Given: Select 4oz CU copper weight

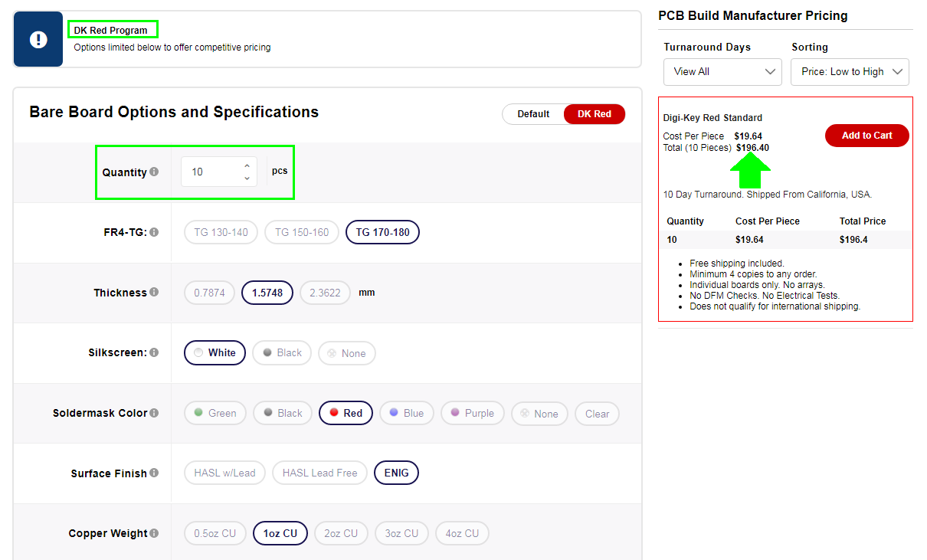Looking at the screenshot, I should (462, 533).
